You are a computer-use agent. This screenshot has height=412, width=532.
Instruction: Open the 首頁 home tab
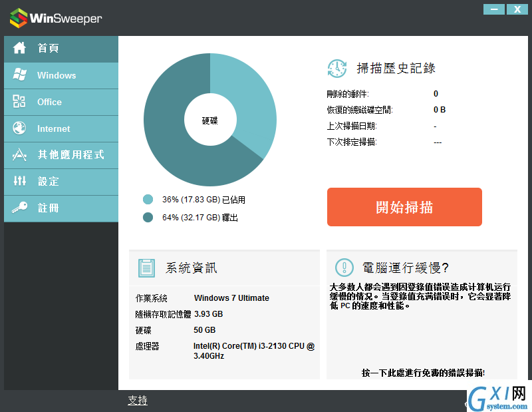coord(61,49)
